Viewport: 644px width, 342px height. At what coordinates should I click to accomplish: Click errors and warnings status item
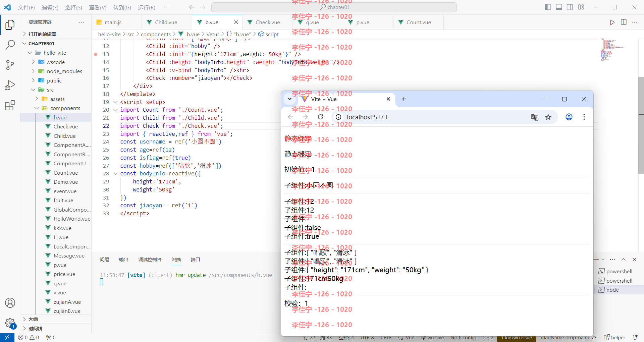(x=29, y=337)
